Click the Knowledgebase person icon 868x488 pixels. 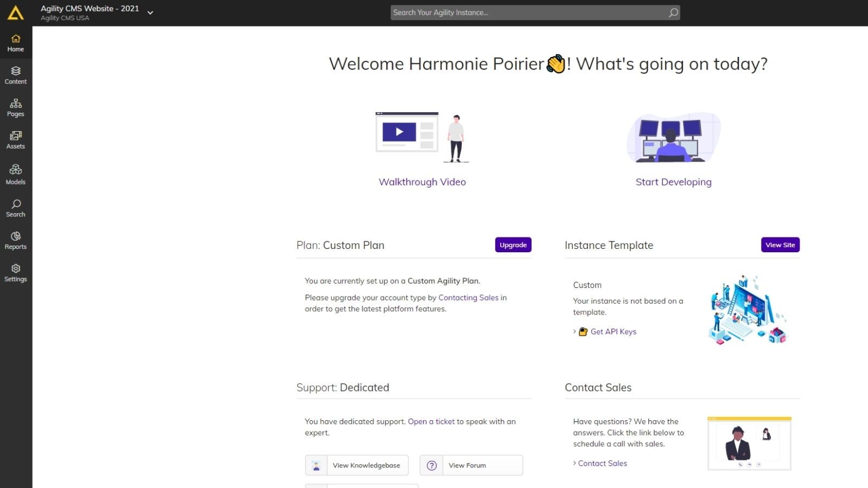click(x=316, y=465)
